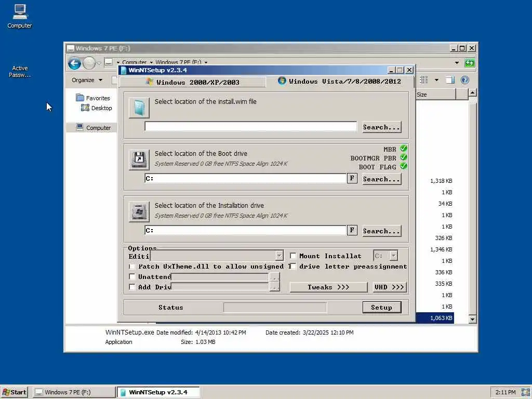Open Active Password desktop shortcut
Image resolution: width=532 pixels, height=399 pixels.
20,72
